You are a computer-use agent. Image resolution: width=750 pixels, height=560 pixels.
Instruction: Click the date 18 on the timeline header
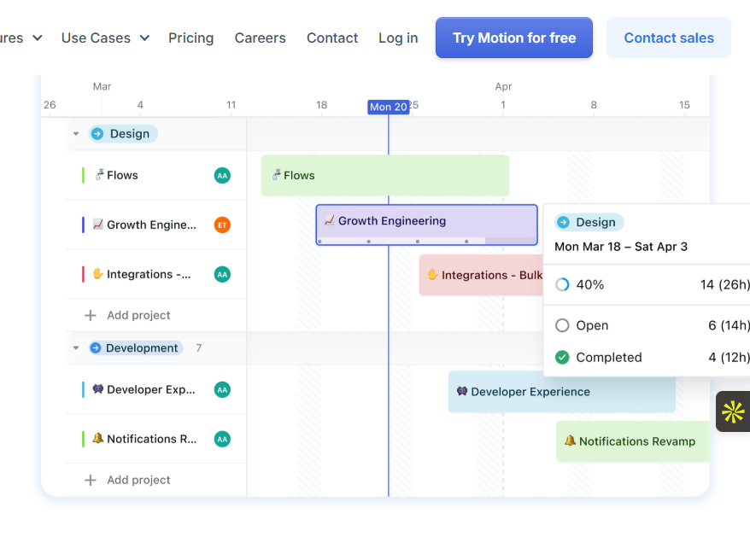coord(321,105)
